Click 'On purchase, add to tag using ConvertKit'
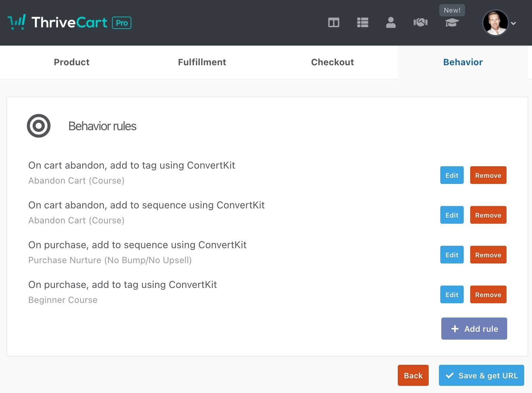This screenshot has height=393, width=532. click(x=123, y=285)
